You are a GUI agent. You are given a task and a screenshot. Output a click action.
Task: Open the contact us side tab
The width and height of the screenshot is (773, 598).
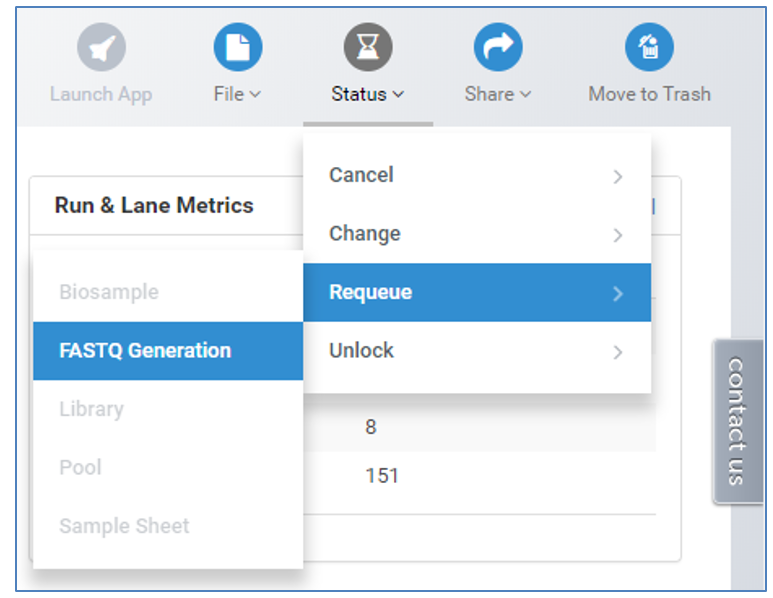[x=737, y=421]
